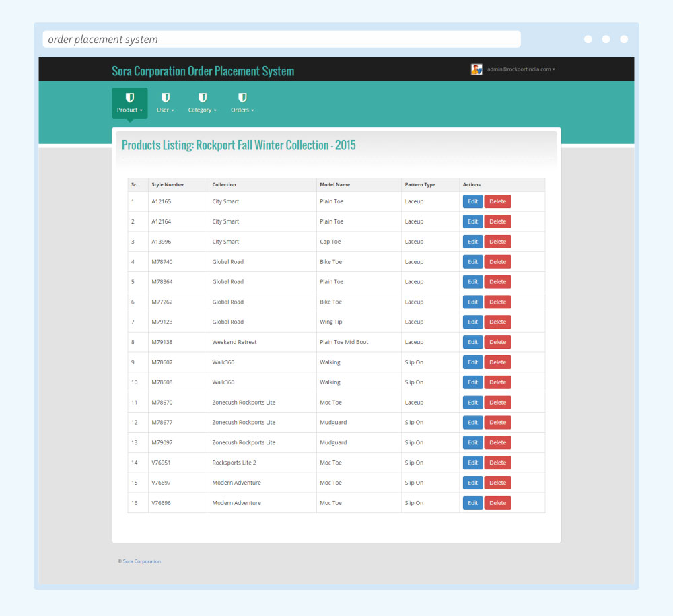Click the Products Listing page heading
The image size is (673, 616).
(239, 145)
